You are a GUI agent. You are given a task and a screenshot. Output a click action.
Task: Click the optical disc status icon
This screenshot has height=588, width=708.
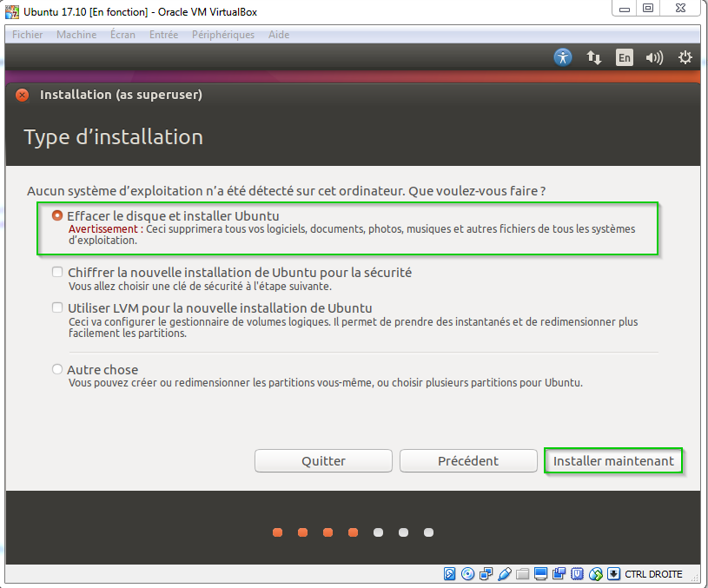468,574
